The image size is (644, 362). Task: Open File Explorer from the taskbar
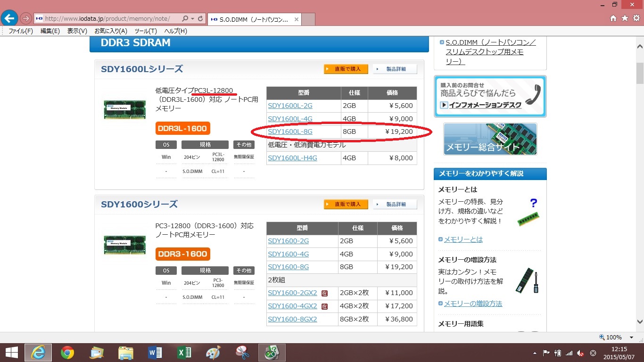pos(125,353)
